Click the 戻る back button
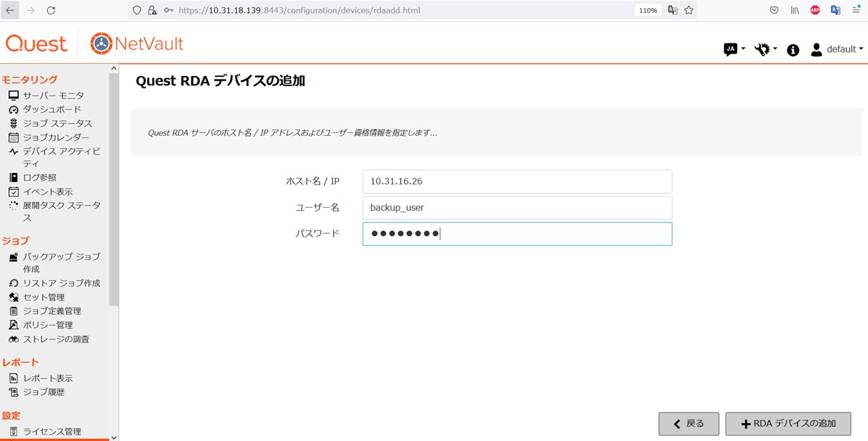The height and width of the screenshot is (441, 868). coord(688,423)
